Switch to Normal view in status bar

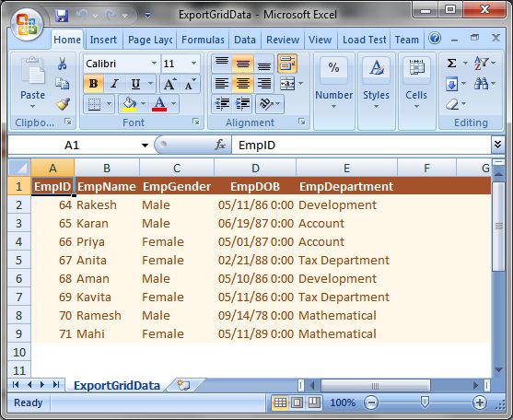[x=280, y=402]
